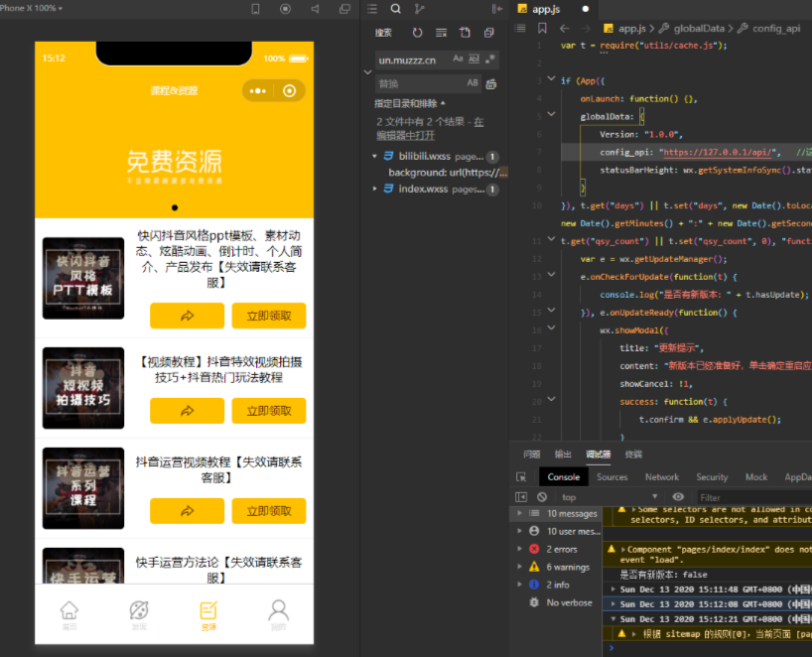Switch to the 终端 panel tab

[633, 455]
